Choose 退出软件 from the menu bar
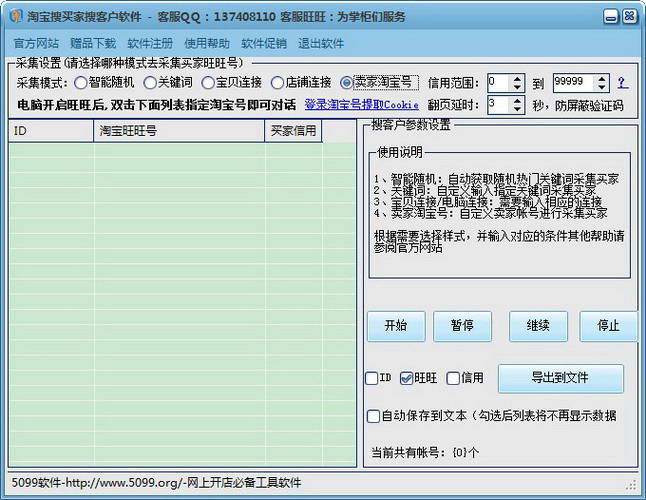The height and width of the screenshot is (500, 646). 321,43
